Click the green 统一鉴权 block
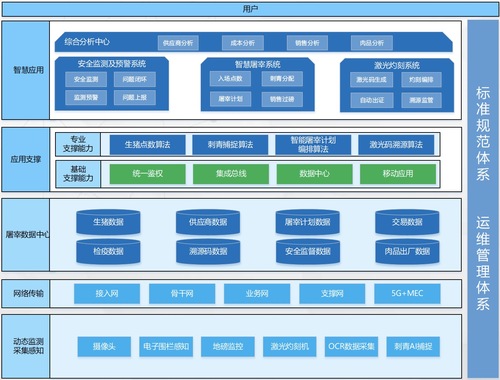The height and width of the screenshot is (380, 500). click(147, 174)
